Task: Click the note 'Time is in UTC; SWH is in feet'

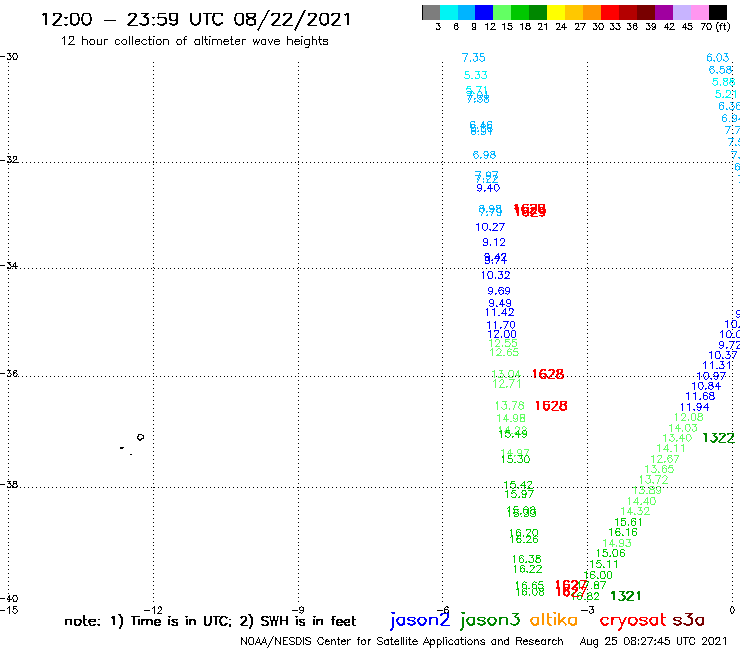Action: tap(210, 621)
